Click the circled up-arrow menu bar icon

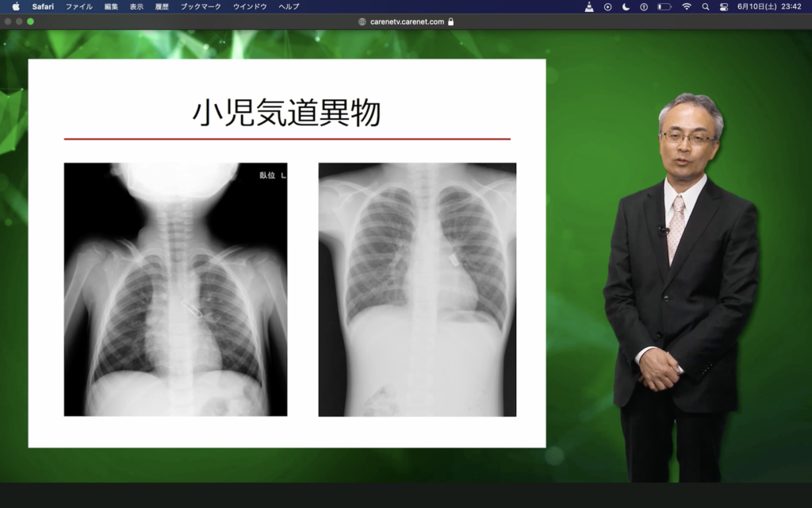(644, 6)
